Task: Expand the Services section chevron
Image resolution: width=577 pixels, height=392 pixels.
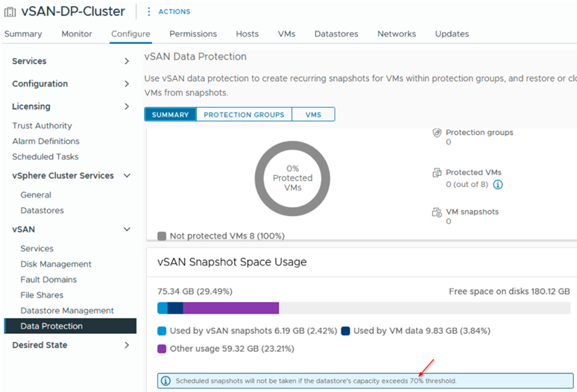Action: coord(127,61)
